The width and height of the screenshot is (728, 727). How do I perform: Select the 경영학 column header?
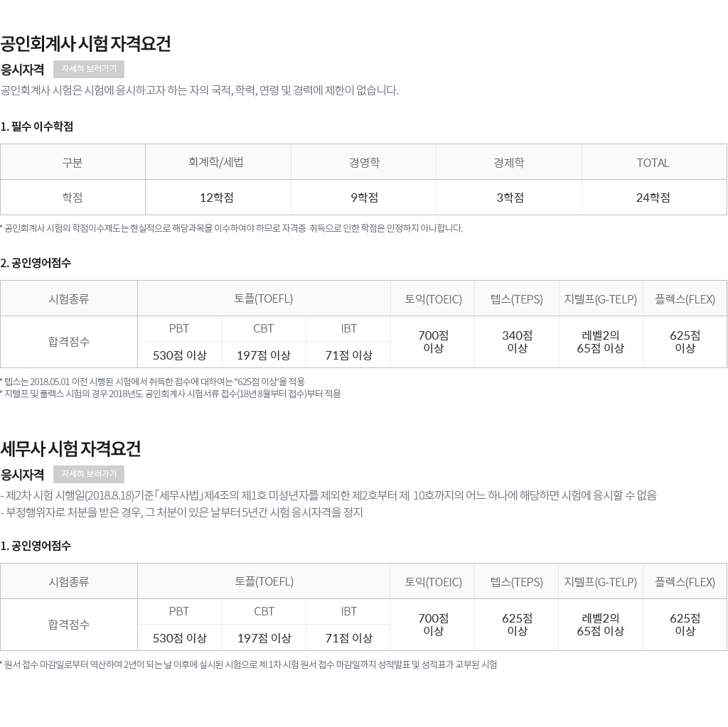point(363,162)
